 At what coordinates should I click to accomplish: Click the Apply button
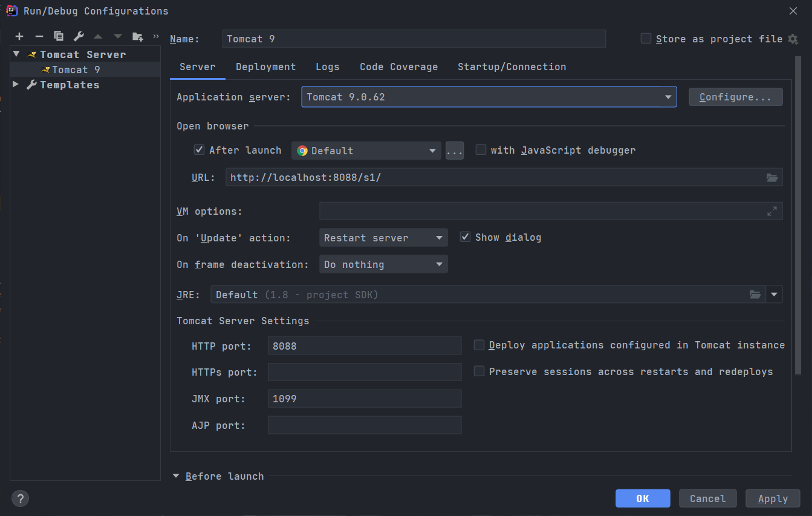point(773,498)
